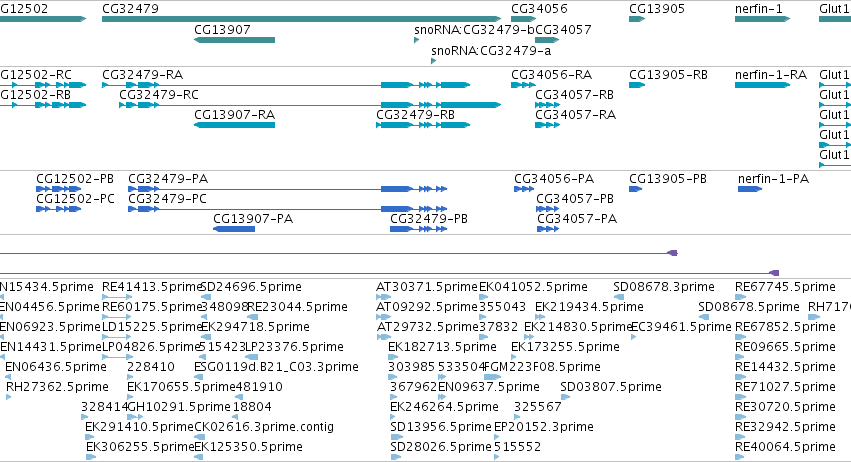Screen dimensions: 851x462
Task: Click EST EK041052.5prime
Action: (534, 287)
